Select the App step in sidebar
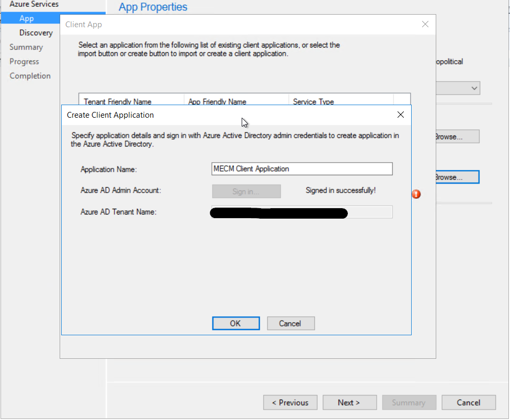This screenshot has height=420, width=510. [x=27, y=18]
